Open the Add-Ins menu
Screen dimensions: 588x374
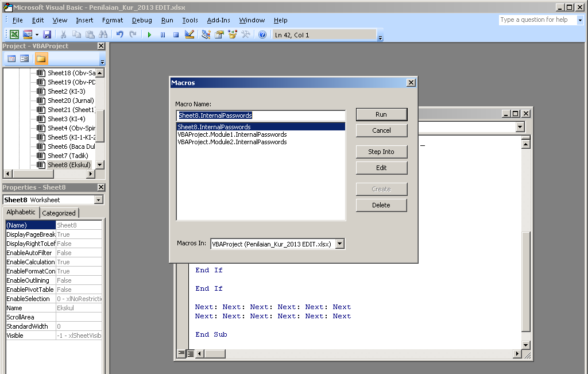coord(218,20)
